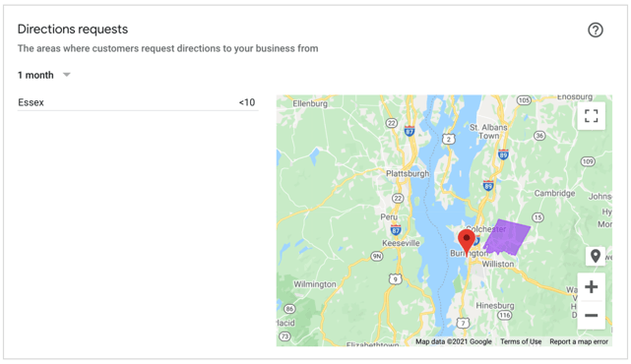The width and height of the screenshot is (631, 364).
Task: Click the zoom in plus button
Action: tap(591, 287)
